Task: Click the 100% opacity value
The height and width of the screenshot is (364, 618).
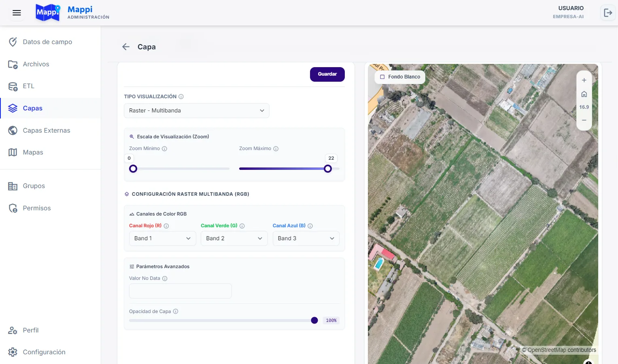Action: (x=331, y=321)
